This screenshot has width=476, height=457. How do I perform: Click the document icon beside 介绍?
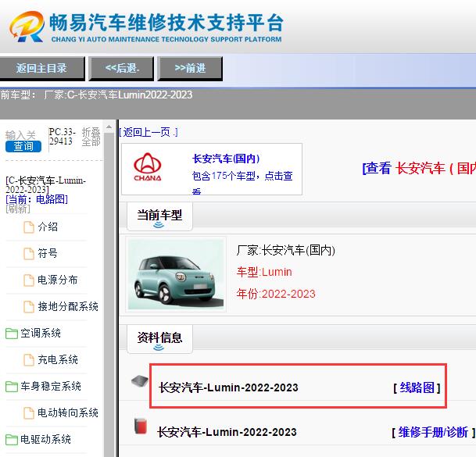click(29, 227)
